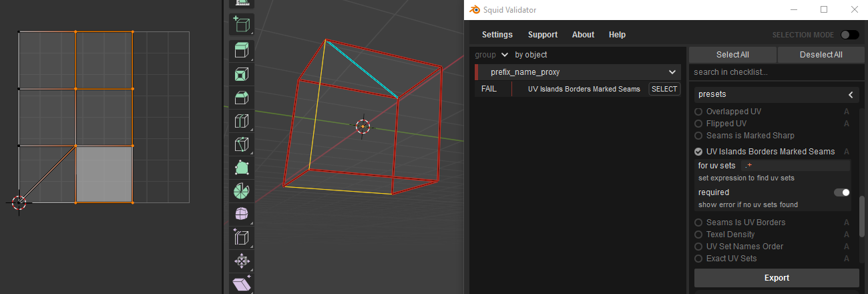Click the Select All button

(x=732, y=55)
